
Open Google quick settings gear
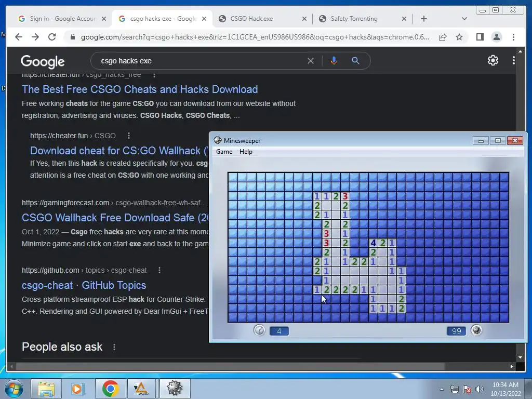coord(493,60)
